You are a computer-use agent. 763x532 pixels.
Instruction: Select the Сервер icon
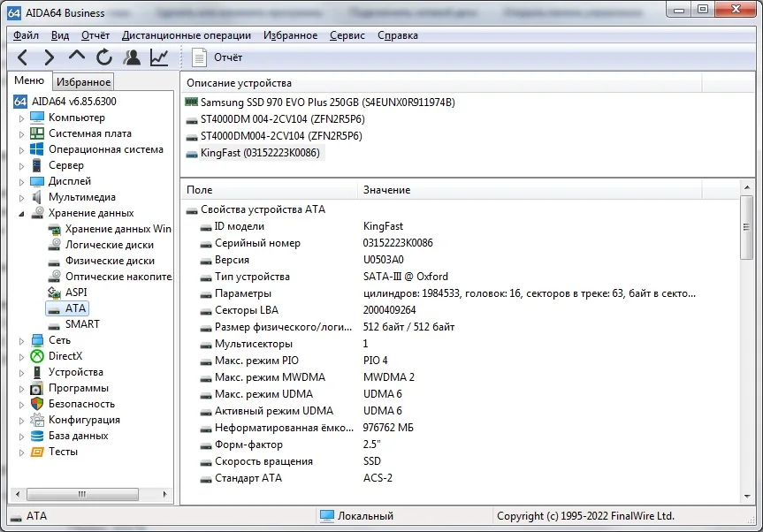pos(37,165)
